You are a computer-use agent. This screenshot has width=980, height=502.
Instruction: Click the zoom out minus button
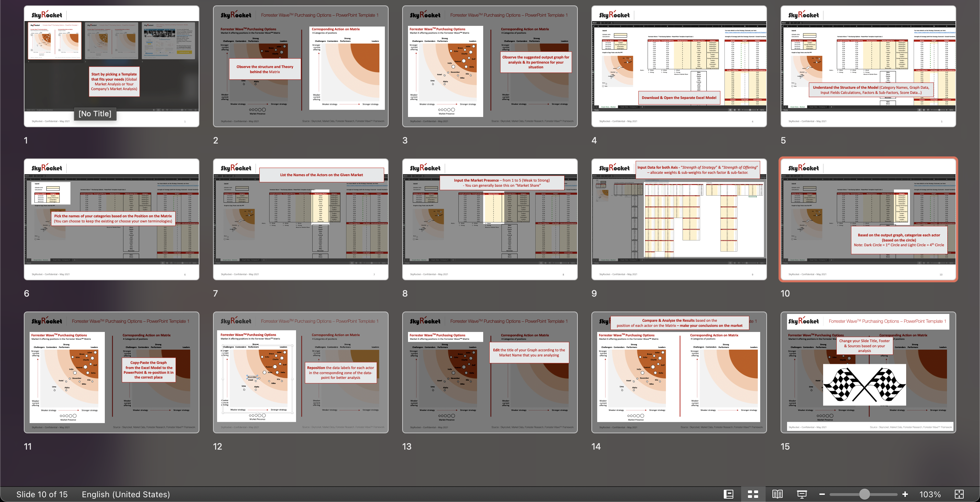point(822,494)
